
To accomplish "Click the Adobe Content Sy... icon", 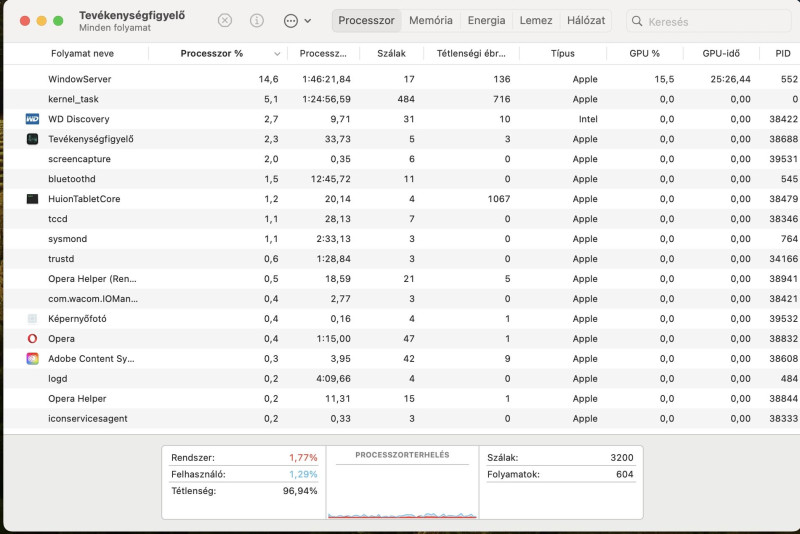I will pyautogui.click(x=32, y=359).
